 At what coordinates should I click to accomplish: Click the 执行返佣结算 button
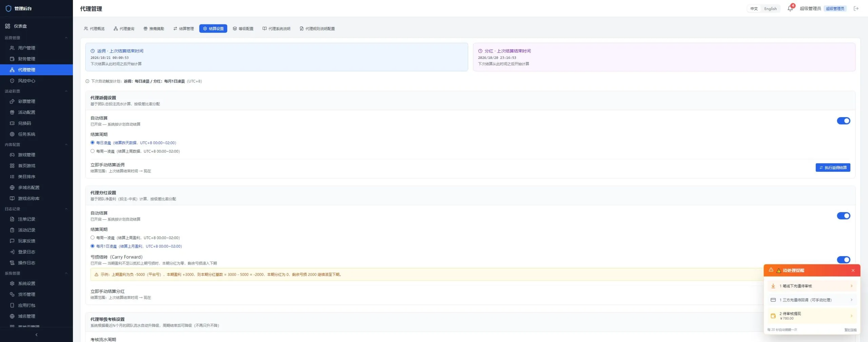click(833, 168)
